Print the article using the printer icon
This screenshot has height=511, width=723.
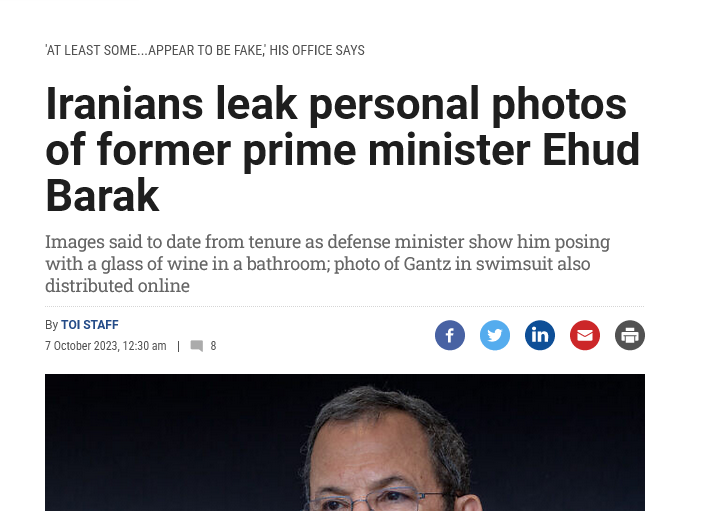pyautogui.click(x=630, y=335)
